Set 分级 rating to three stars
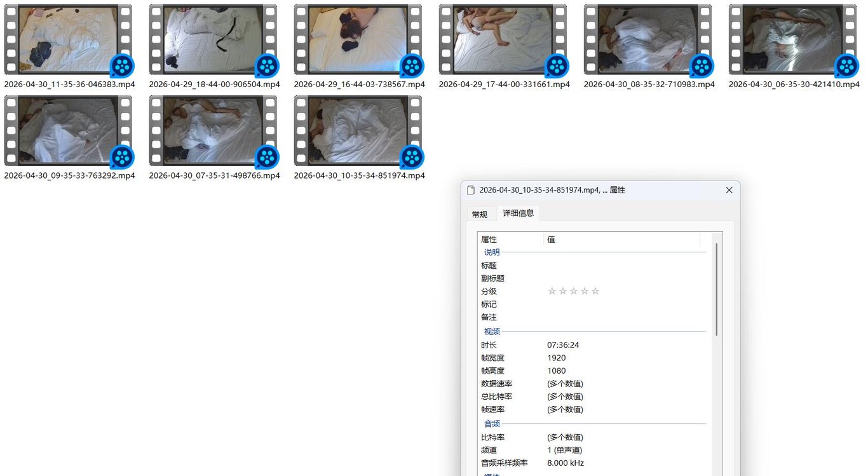This screenshot has height=476, width=868. click(574, 291)
